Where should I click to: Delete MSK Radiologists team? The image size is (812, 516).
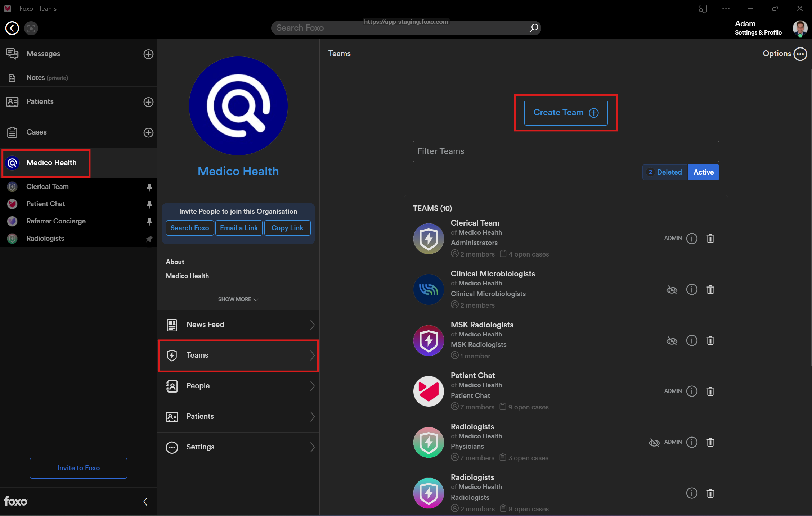click(x=710, y=340)
